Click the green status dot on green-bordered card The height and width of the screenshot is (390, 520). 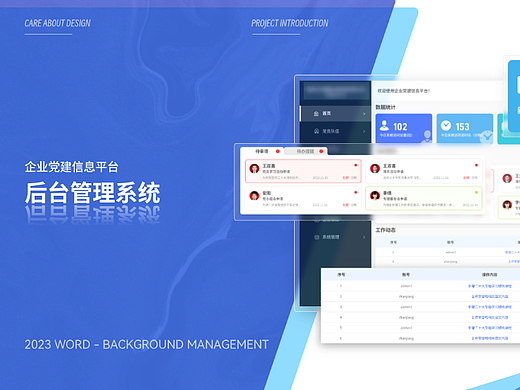point(476,192)
